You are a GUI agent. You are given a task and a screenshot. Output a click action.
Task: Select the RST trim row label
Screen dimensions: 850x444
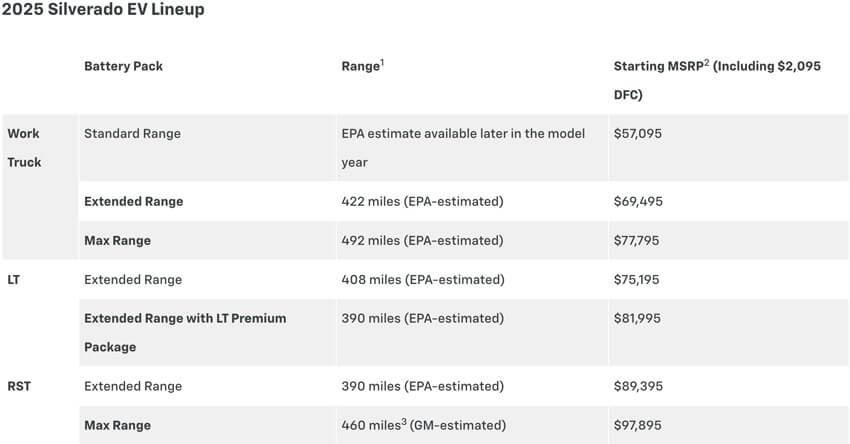click(19, 385)
